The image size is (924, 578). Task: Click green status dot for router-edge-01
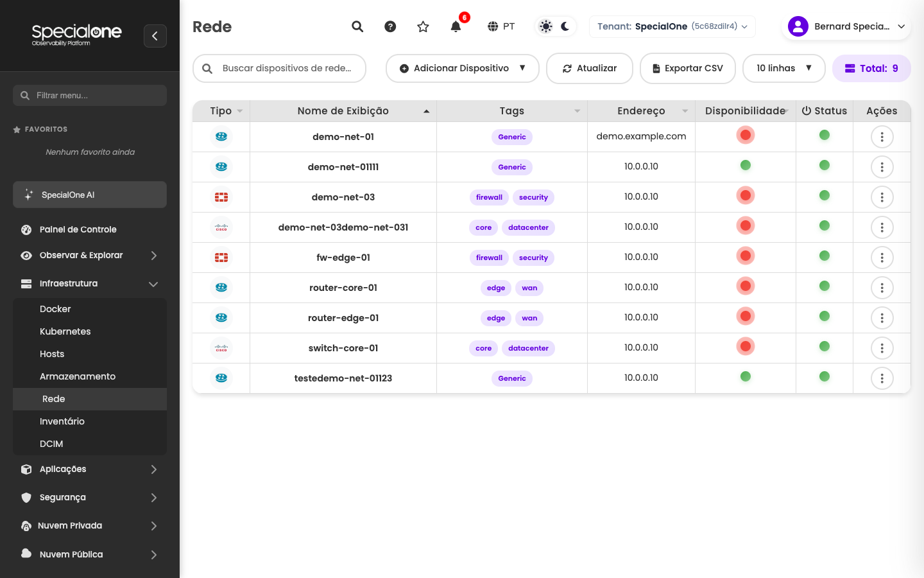(825, 316)
